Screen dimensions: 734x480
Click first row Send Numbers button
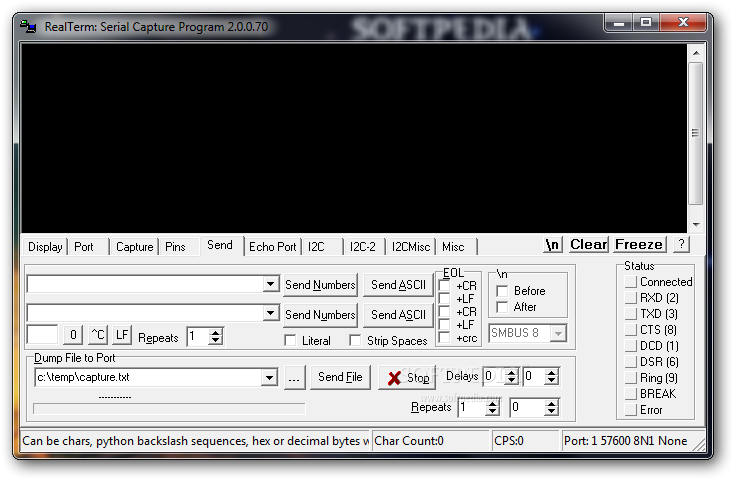[x=320, y=285]
